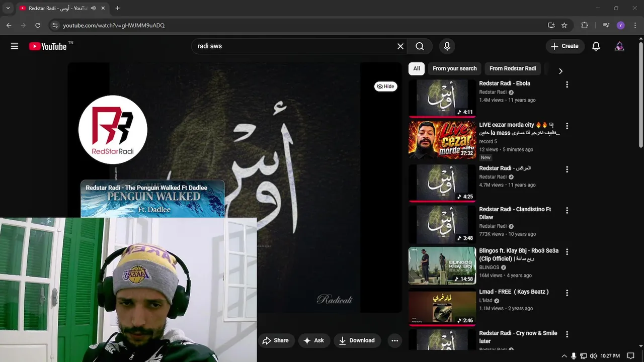The height and width of the screenshot is (362, 644).
Task: Download the video
Action: tap(357, 340)
